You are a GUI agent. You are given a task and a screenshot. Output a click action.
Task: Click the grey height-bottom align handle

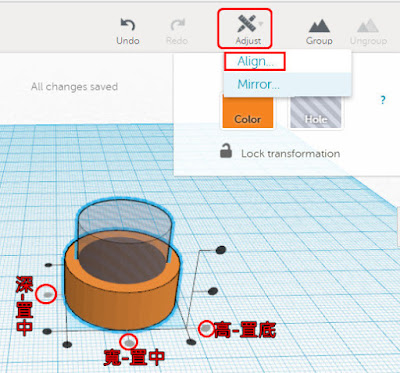click(x=207, y=329)
